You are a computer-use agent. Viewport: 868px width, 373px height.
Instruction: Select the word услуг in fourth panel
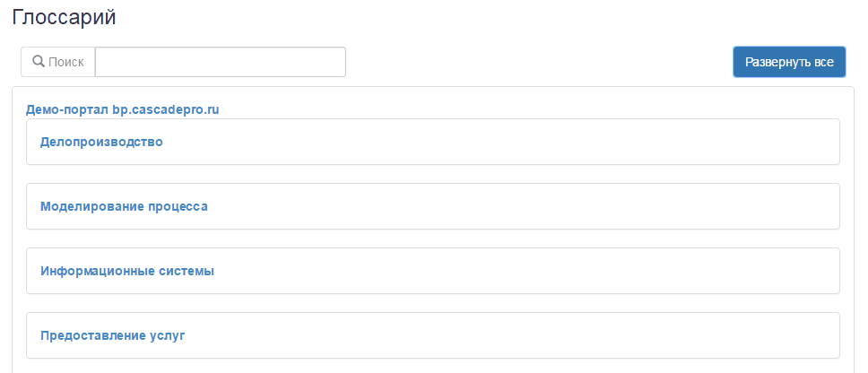click(x=167, y=336)
